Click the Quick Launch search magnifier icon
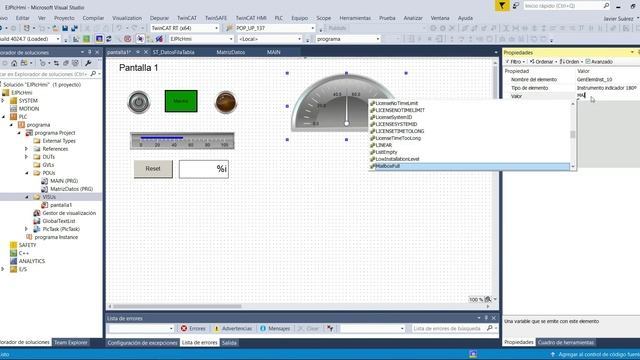 pyautogui.click(x=606, y=6)
